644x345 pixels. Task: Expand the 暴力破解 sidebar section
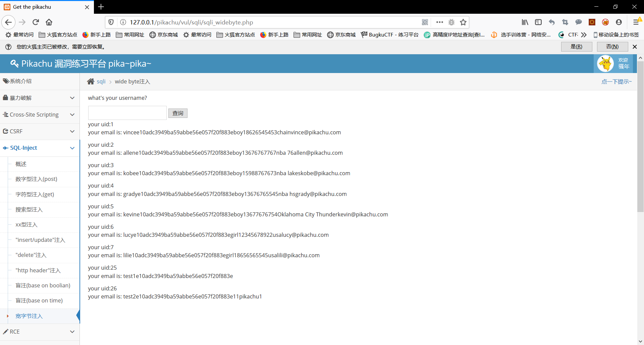coord(40,98)
